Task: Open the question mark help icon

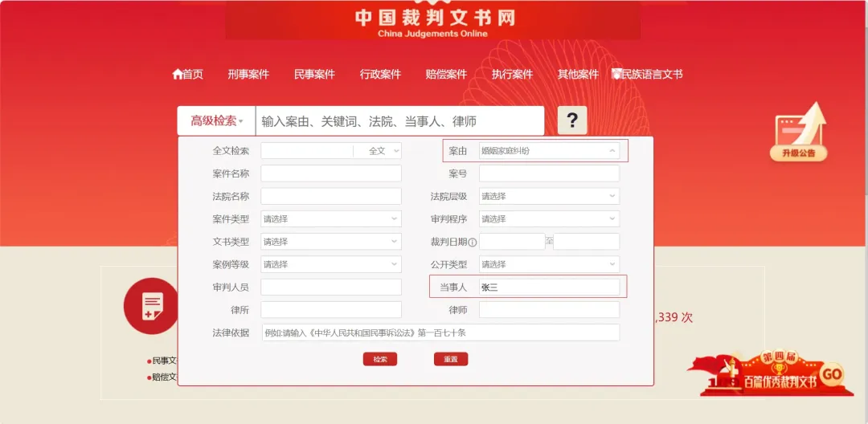Action: (572, 120)
